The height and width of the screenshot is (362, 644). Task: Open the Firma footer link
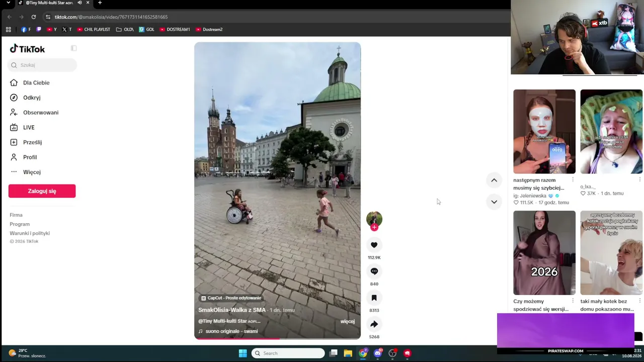(x=16, y=215)
